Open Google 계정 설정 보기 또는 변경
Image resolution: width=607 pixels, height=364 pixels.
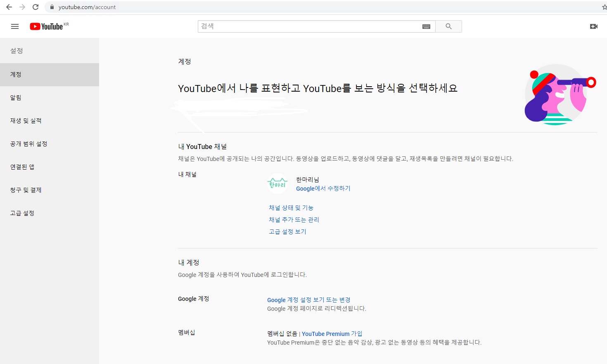coord(309,300)
